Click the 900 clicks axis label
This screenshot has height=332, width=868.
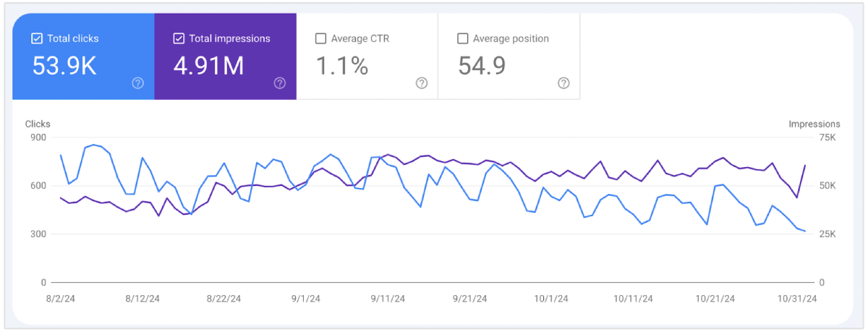tap(38, 137)
